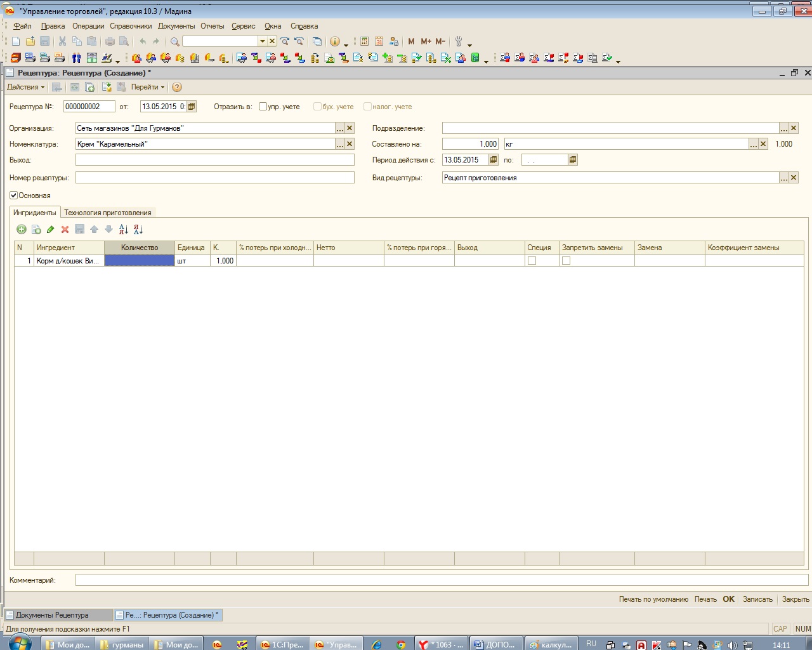Switch to 'Технология приготовления' tab
Image resolution: width=812 pixels, height=650 pixels.
coord(107,213)
